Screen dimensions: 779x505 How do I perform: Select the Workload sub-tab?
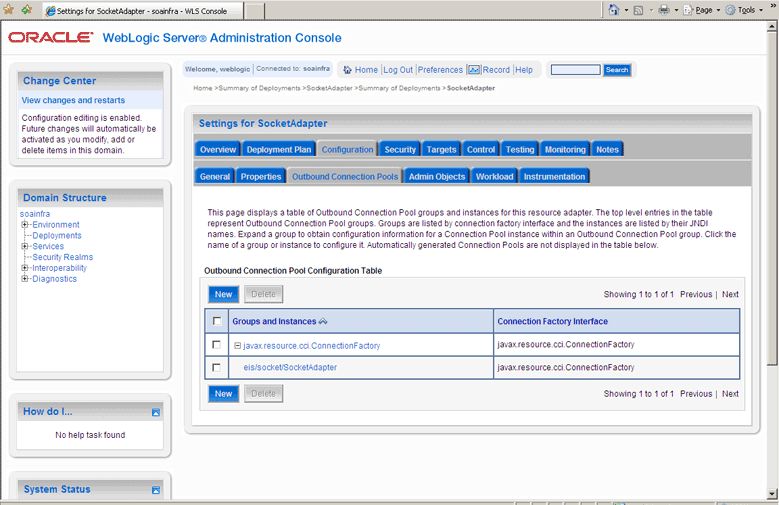494,176
